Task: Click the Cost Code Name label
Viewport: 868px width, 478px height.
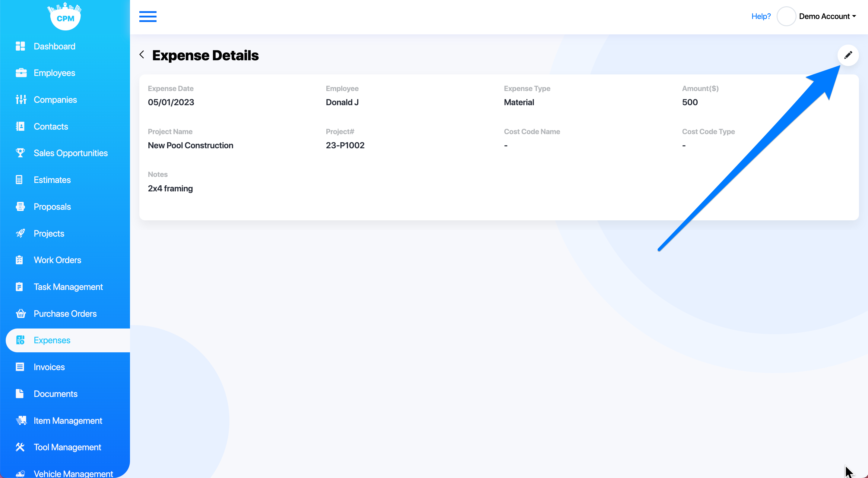Action: [532, 132]
